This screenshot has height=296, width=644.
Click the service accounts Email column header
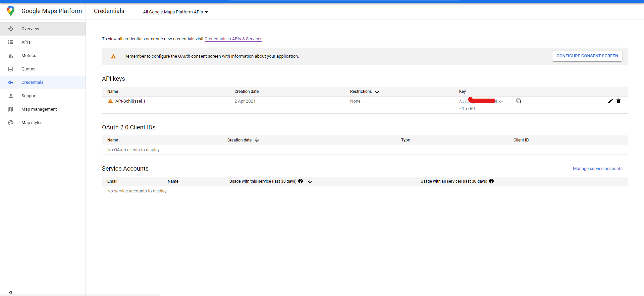click(112, 181)
